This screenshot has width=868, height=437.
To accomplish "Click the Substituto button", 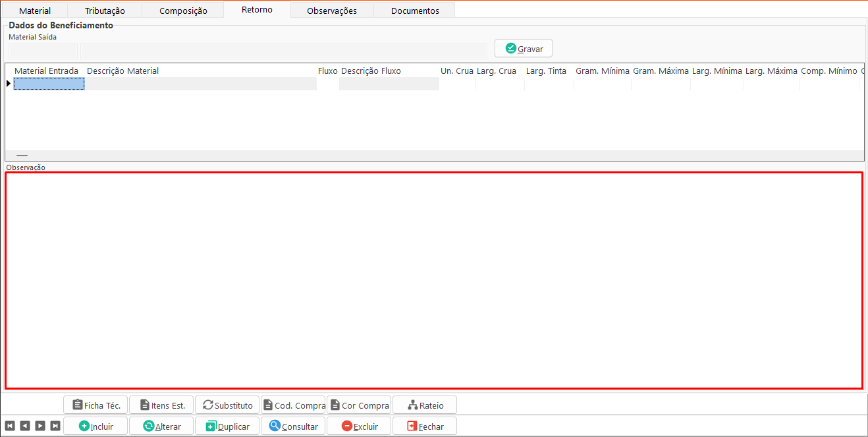I will [x=227, y=405].
